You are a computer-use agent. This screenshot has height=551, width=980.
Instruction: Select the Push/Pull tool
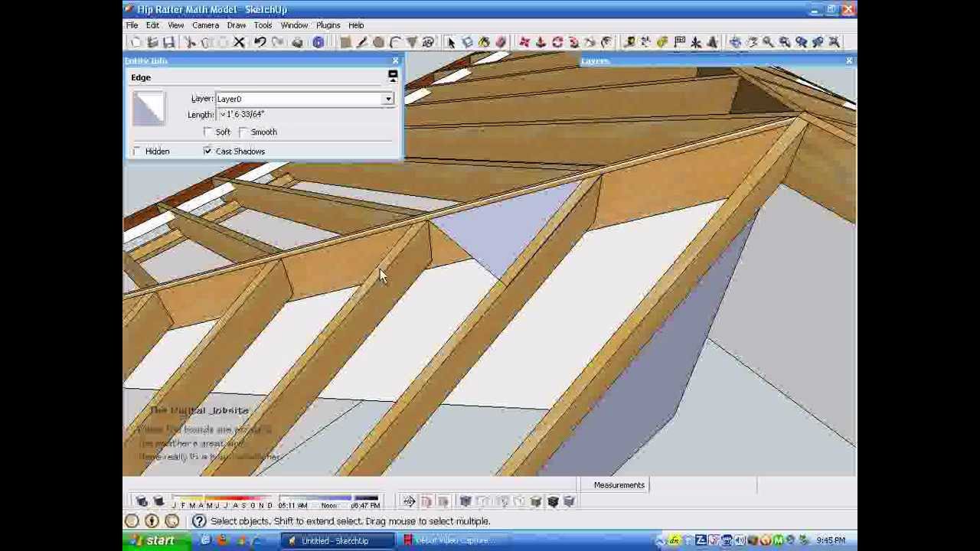point(541,42)
